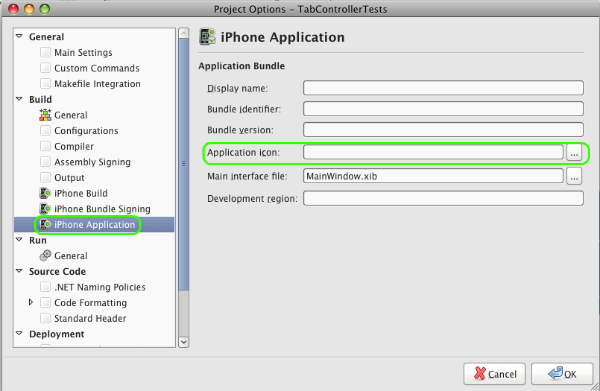
Task: Click the Configurations placeholder icon box
Action: click(x=45, y=130)
